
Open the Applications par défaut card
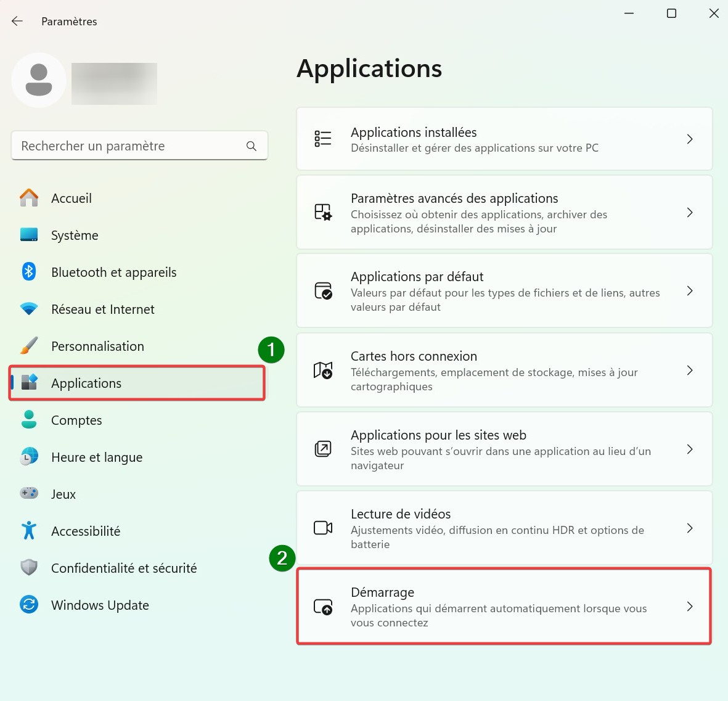[x=504, y=290]
